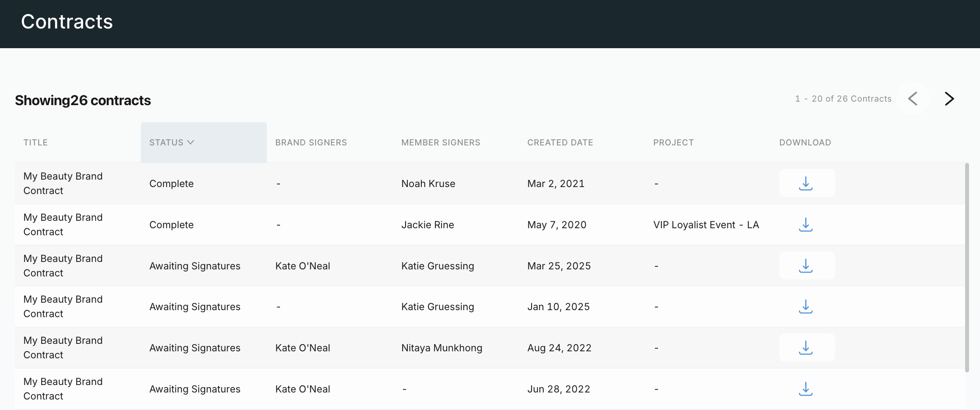Download Jackie Rine's contract
Image resolution: width=980 pixels, height=410 pixels.
pos(806,225)
